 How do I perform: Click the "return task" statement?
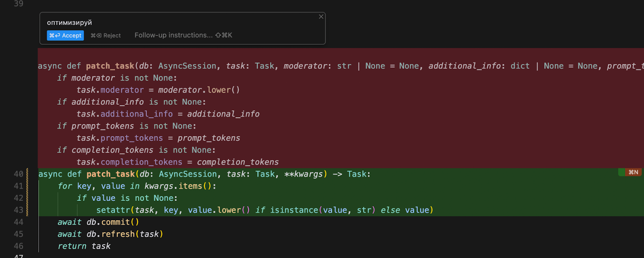[84, 246]
